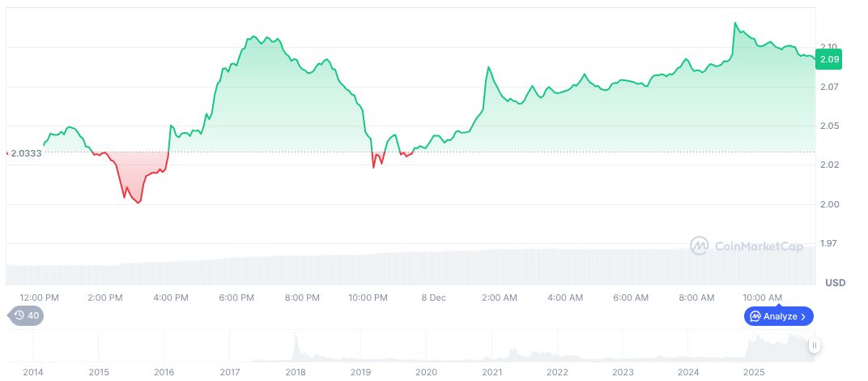Image resolution: width=868 pixels, height=381 pixels.
Task: Click the 2.10 price axis label
Action: point(828,47)
